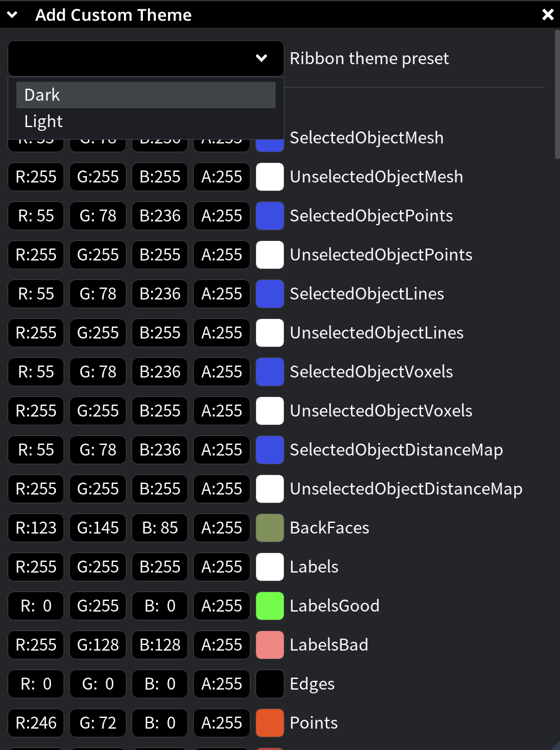Click the SelectedObjectPoints color swatch
The height and width of the screenshot is (750, 560).
270,216
